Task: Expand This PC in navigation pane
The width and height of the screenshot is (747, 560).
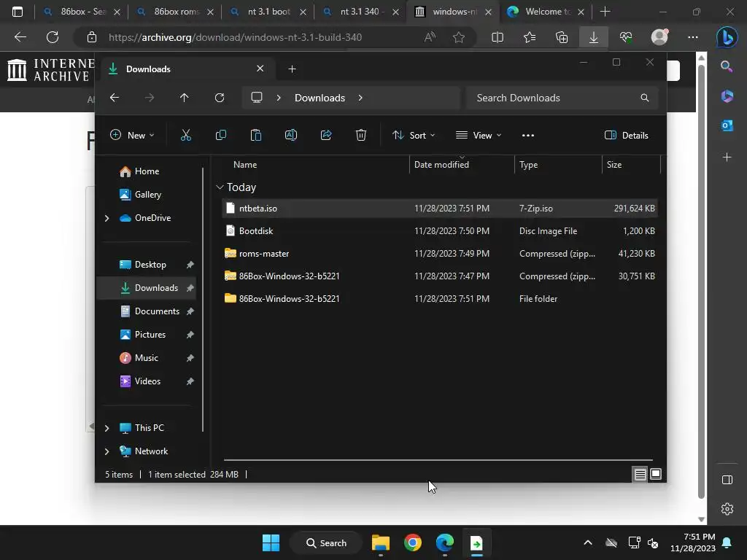Action: [x=107, y=428]
